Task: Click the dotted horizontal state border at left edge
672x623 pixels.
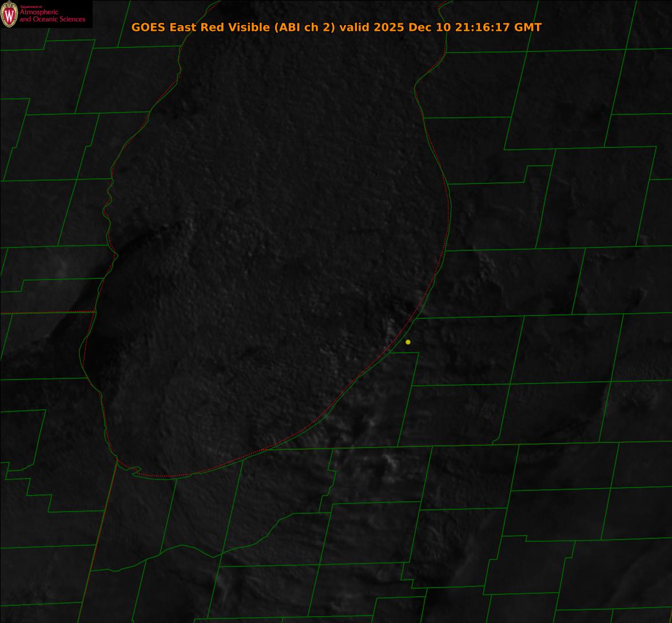Action: tap(46, 313)
